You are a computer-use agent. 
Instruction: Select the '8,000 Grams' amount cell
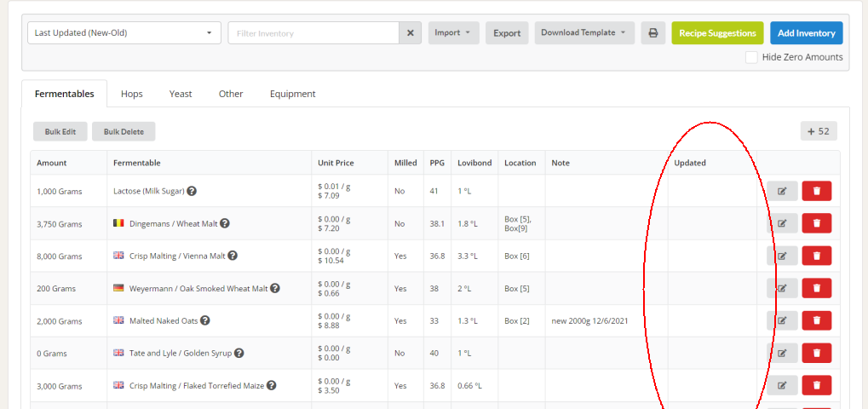coord(60,256)
